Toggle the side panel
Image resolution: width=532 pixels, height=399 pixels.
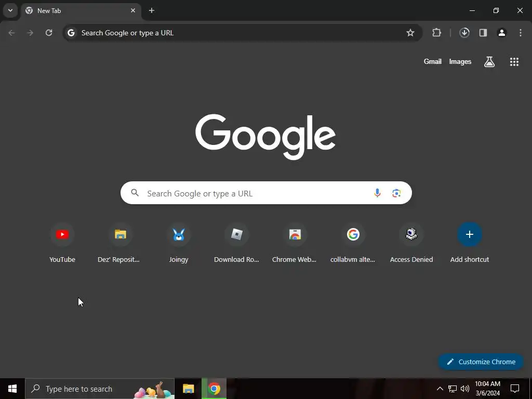[483, 33]
